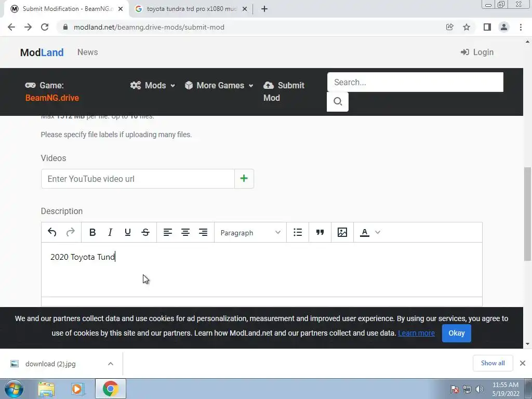Undo the last edit in description editor
The height and width of the screenshot is (399, 532).
tap(52, 232)
